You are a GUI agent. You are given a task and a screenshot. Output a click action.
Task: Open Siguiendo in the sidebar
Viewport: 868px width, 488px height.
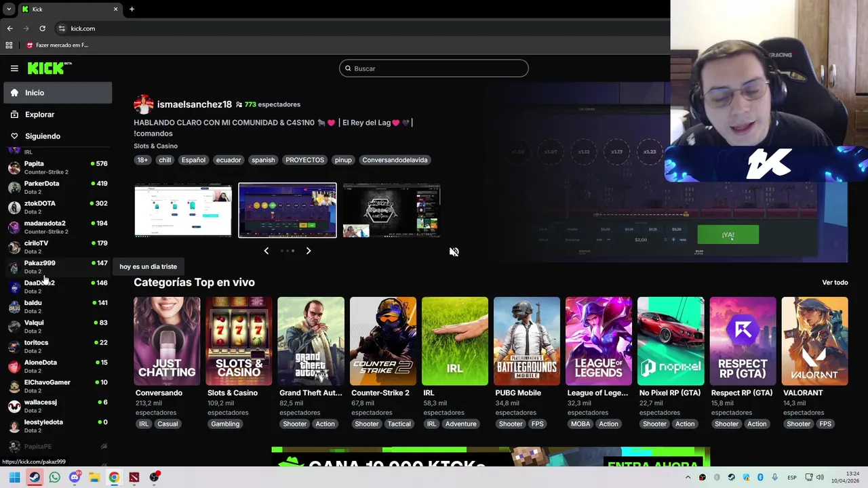(58, 136)
